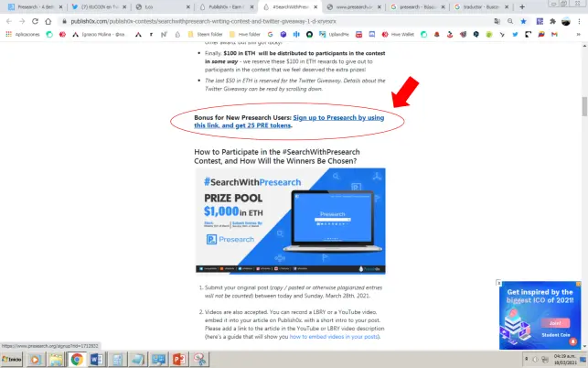The height and width of the screenshot is (368, 588).
Task: Expand the Steem folder bookmark
Action: pos(205,34)
